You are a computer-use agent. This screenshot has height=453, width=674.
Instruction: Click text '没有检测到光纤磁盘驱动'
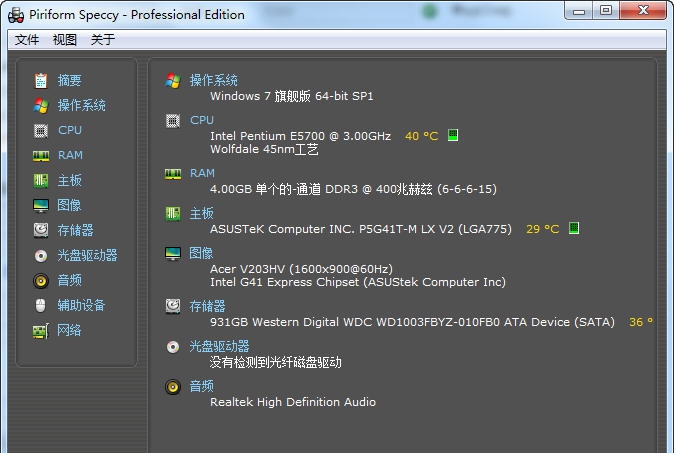click(x=276, y=363)
